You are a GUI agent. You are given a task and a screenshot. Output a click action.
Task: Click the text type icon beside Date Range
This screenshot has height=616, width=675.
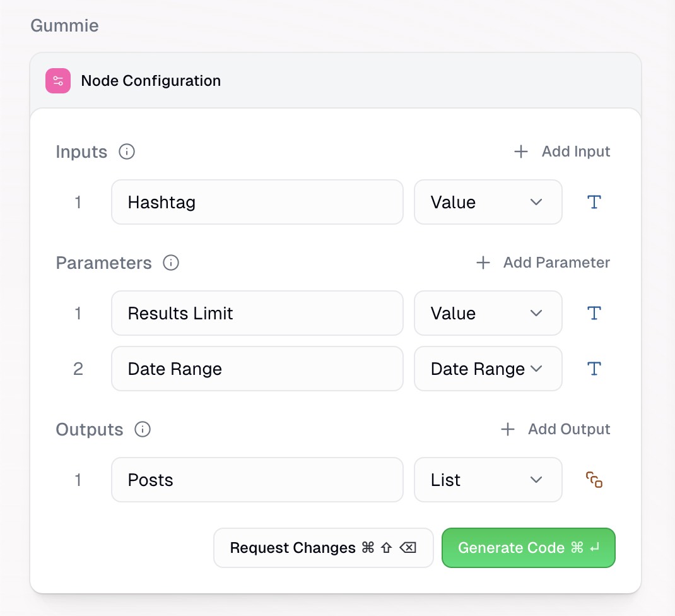[594, 369]
